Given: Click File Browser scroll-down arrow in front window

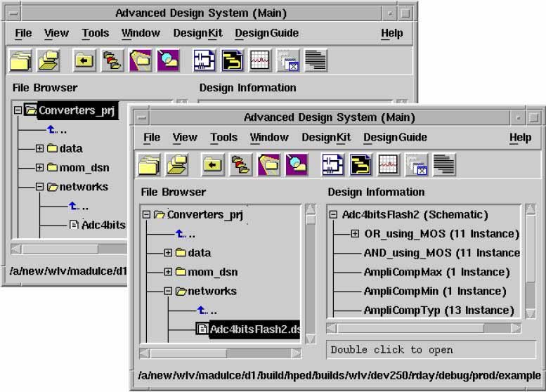Looking at the screenshot, I should pos(311,339).
